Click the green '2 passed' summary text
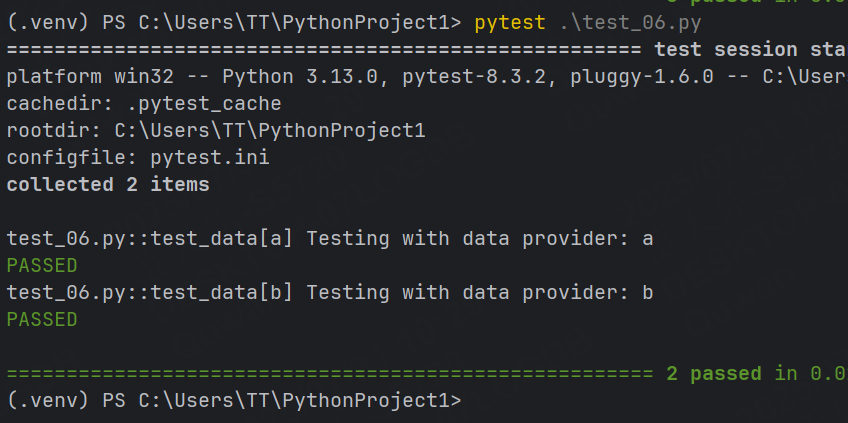 pyautogui.click(x=714, y=374)
